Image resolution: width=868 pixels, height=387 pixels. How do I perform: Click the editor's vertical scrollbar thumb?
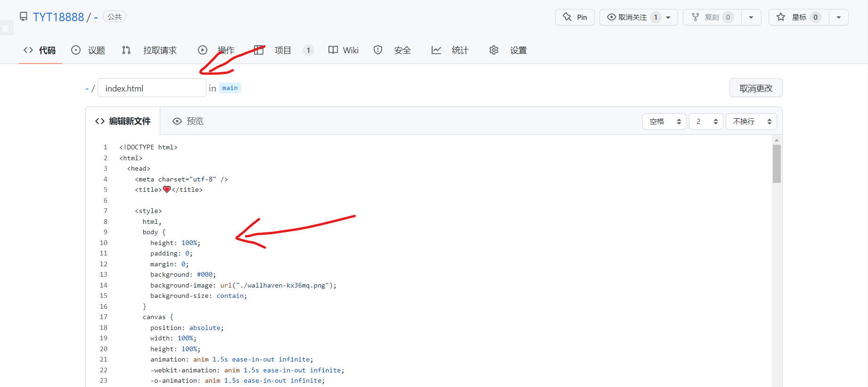777,164
